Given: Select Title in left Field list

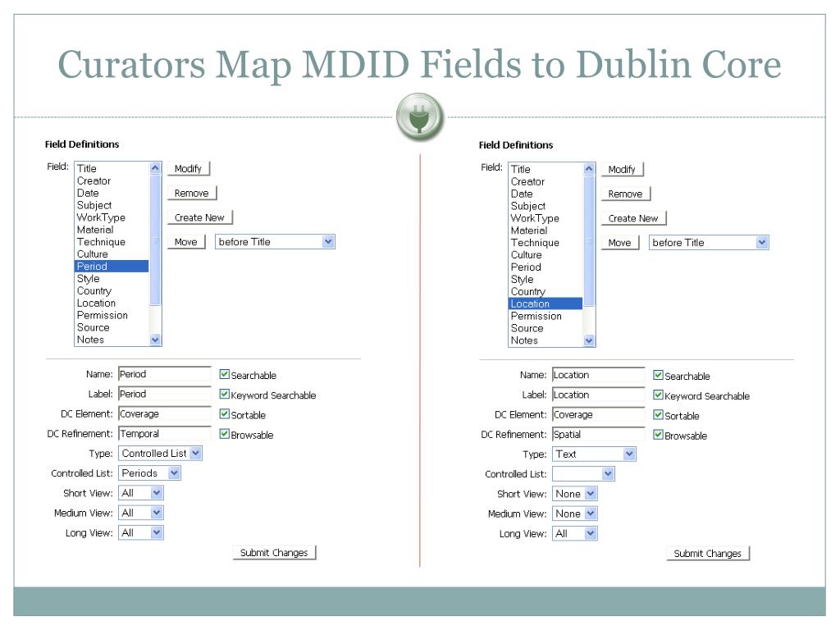Looking at the screenshot, I should 112,168.
